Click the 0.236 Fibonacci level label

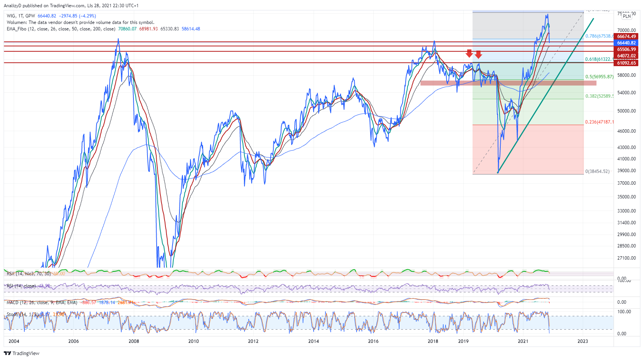point(599,122)
